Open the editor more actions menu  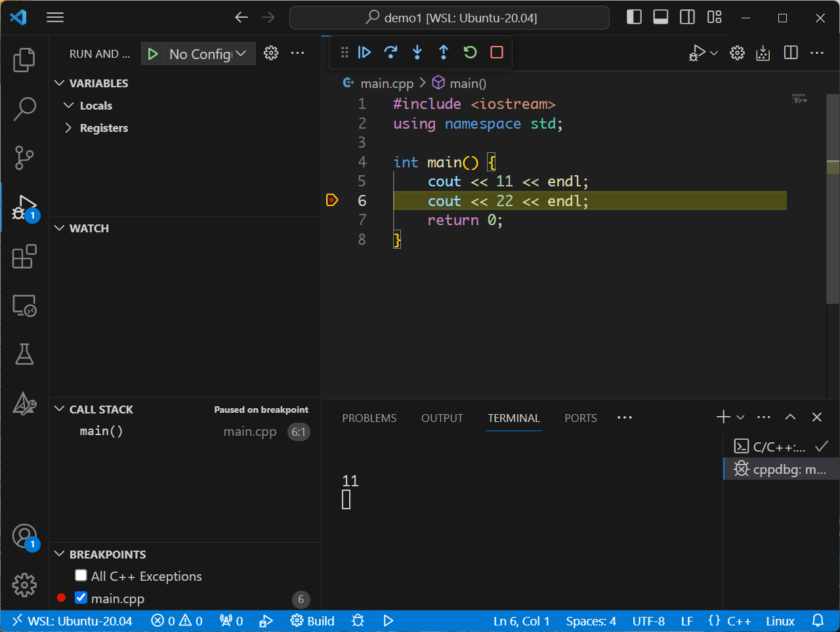click(x=817, y=53)
